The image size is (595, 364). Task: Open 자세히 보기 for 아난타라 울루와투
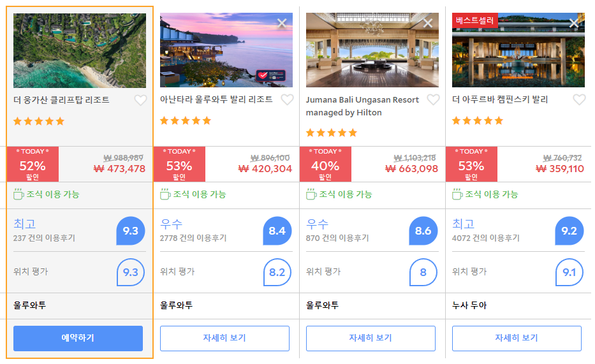(x=224, y=339)
